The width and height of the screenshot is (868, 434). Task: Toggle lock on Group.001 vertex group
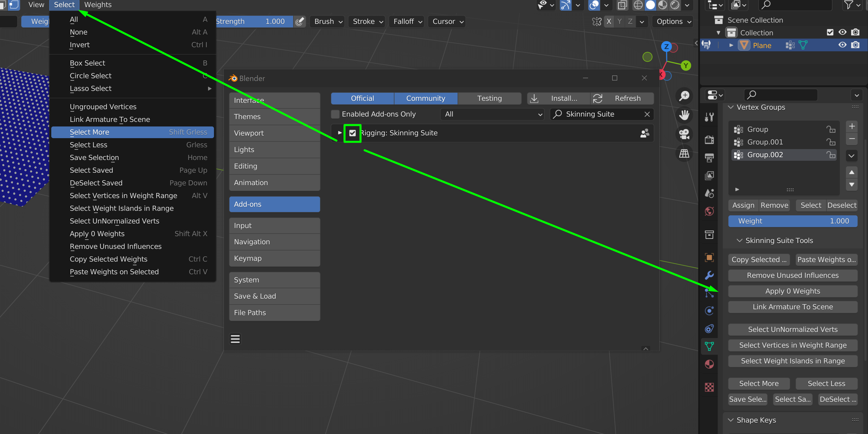[x=831, y=142]
